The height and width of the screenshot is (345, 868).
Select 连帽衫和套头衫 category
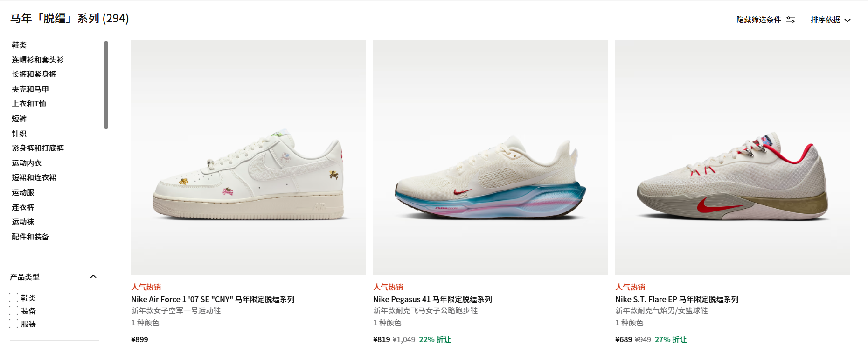pos(38,60)
